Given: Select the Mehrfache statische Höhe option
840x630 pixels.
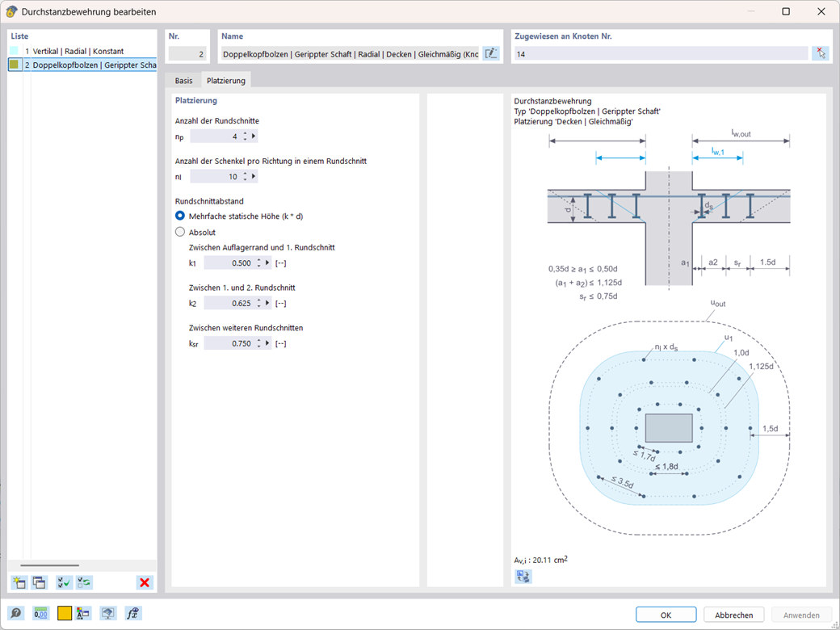Looking at the screenshot, I should tap(179, 216).
